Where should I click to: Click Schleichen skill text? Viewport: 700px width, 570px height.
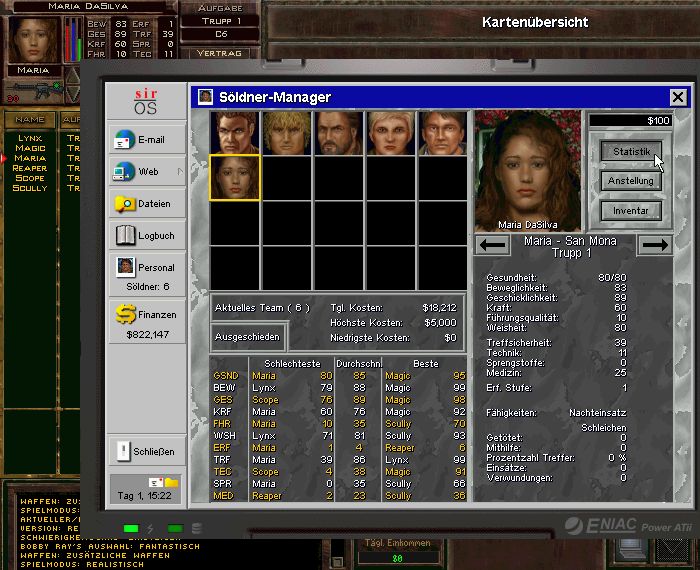click(x=604, y=428)
